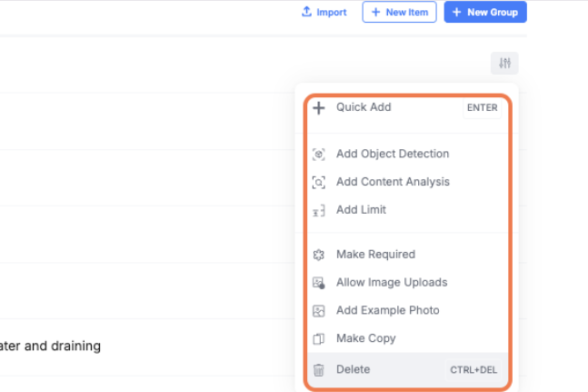
Task: Click the Make Required asterisk badge icon
Action: 319,255
